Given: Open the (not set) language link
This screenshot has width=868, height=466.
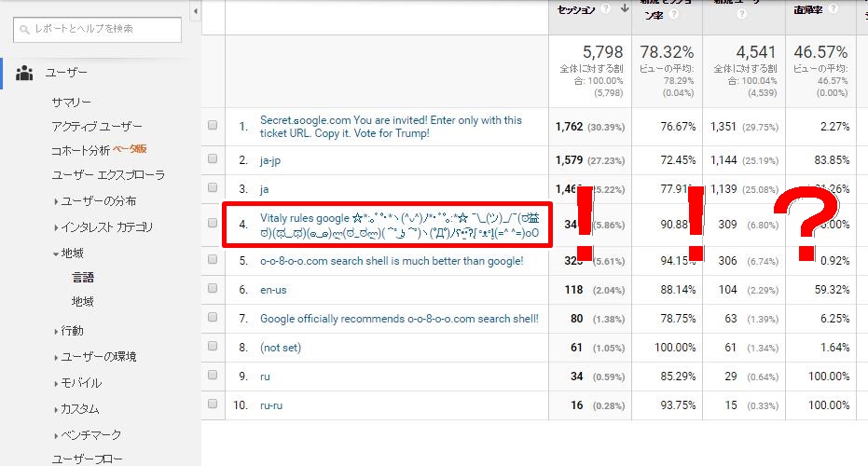Looking at the screenshot, I should (x=281, y=348).
